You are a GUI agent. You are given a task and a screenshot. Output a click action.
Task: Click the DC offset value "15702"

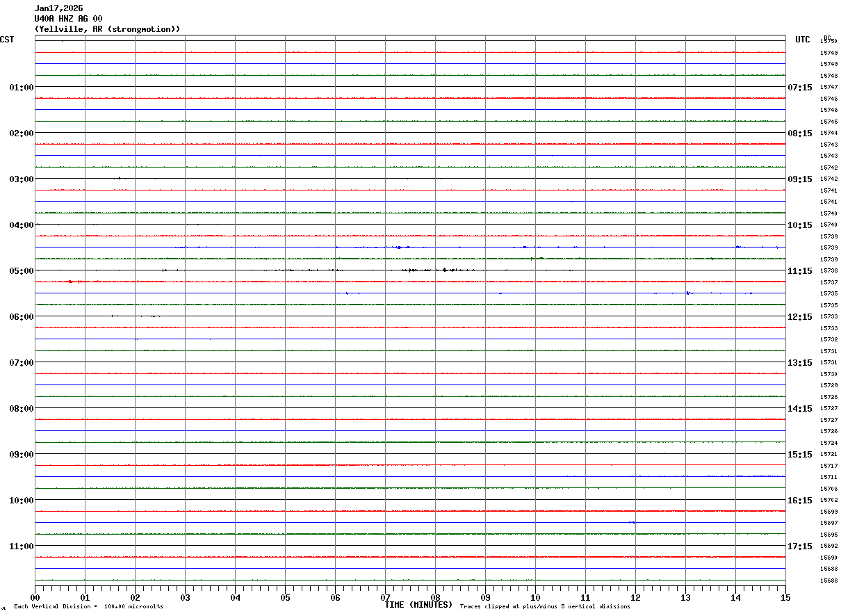[x=828, y=501]
